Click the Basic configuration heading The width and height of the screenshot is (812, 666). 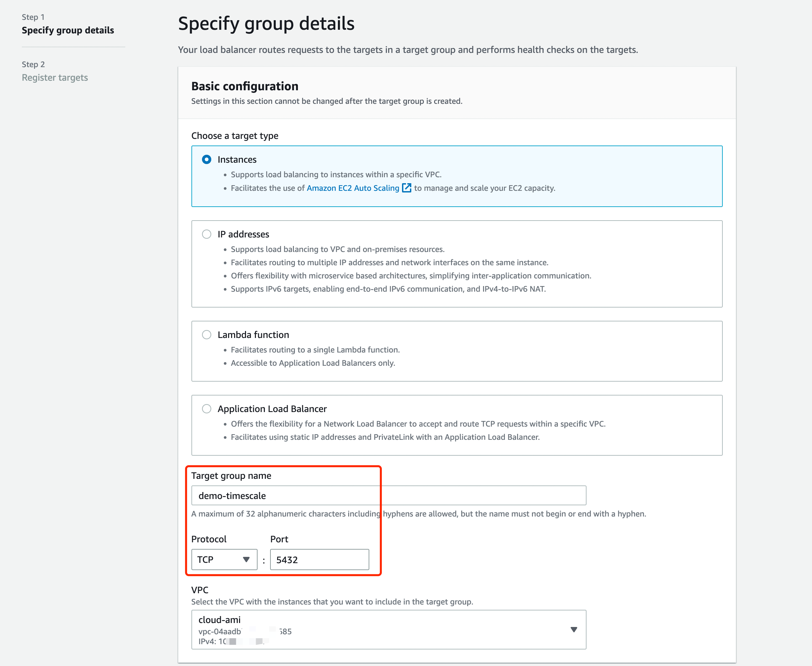coord(245,86)
